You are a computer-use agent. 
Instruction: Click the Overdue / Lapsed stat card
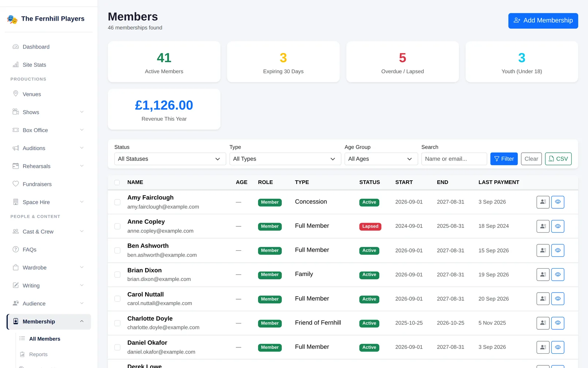(402, 62)
